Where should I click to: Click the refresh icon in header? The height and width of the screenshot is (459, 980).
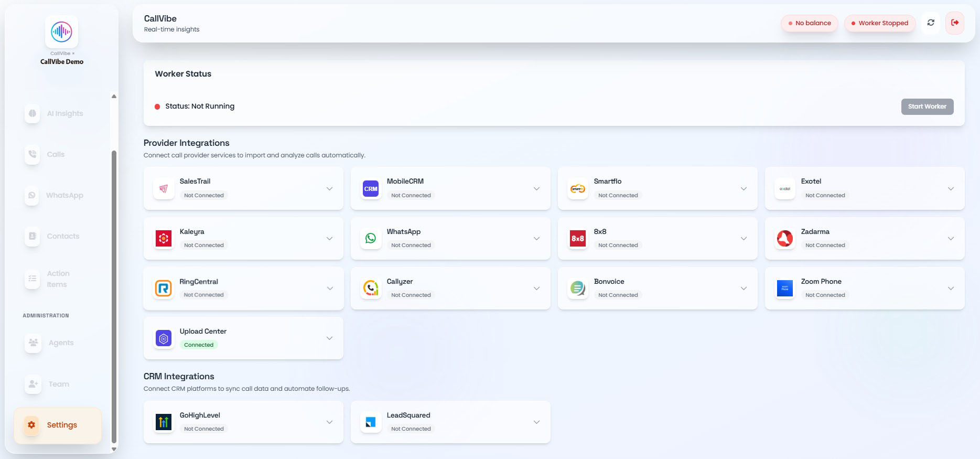pyautogui.click(x=931, y=23)
